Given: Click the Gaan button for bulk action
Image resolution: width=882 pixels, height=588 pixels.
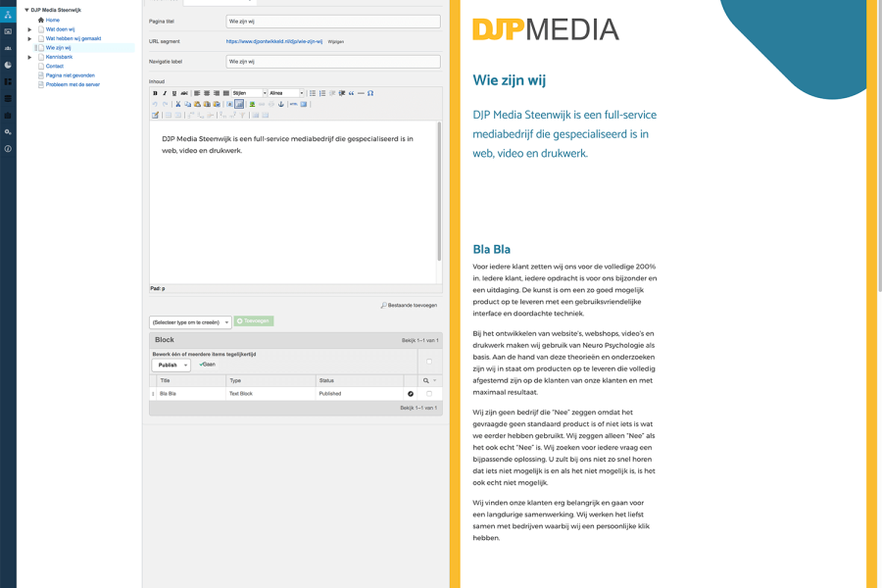Looking at the screenshot, I should coord(208,365).
